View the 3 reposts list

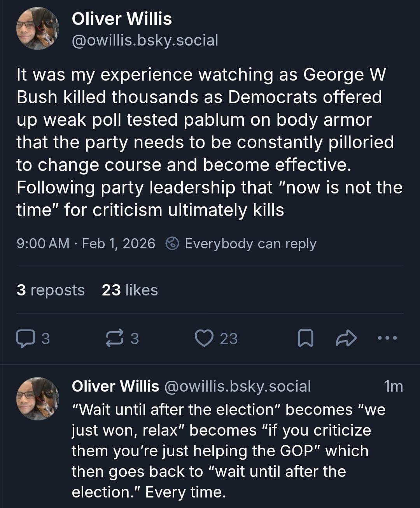(x=51, y=290)
